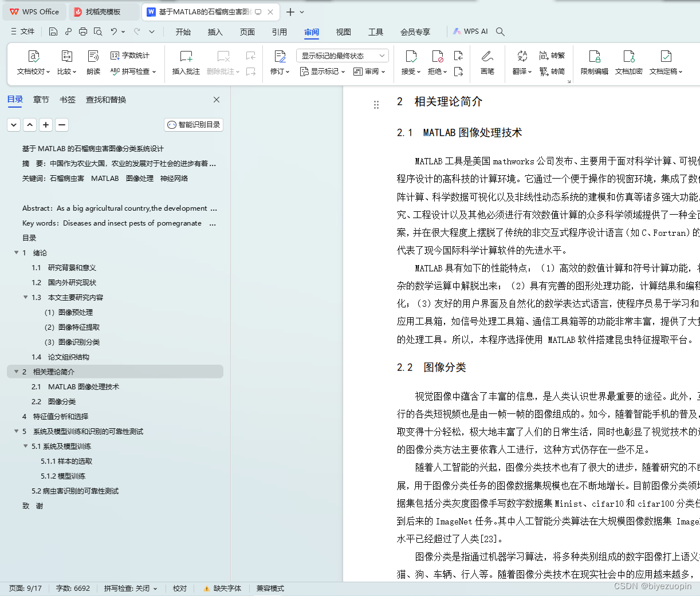Switch to the 工具 ribbon tab

click(376, 32)
